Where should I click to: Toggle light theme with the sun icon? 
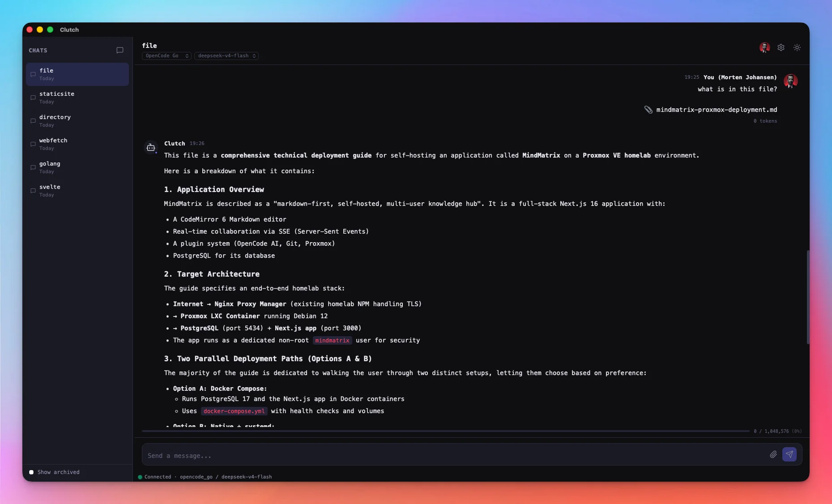point(797,47)
